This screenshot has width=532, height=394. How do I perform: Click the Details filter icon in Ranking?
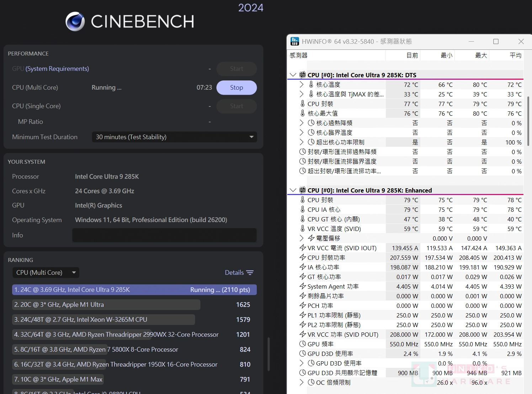click(x=250, y=273)
